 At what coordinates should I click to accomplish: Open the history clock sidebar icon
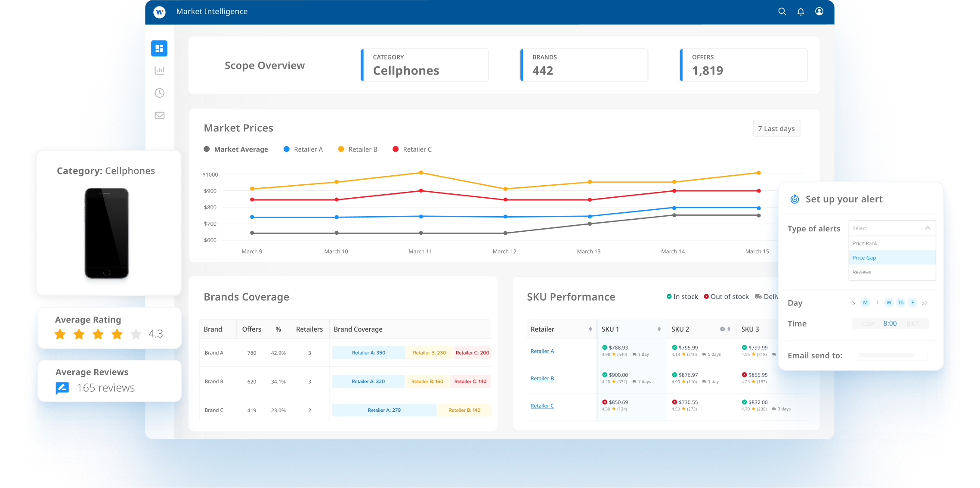click(x=160, y=93)
